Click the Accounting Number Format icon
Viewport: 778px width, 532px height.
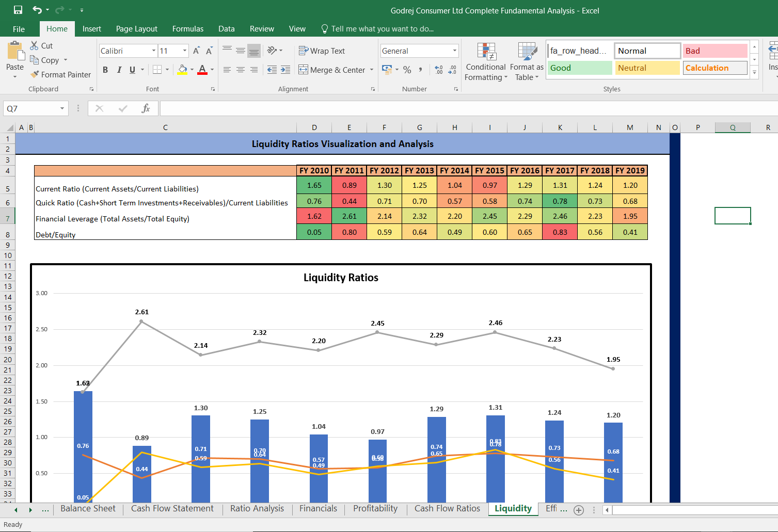point(387,69)
